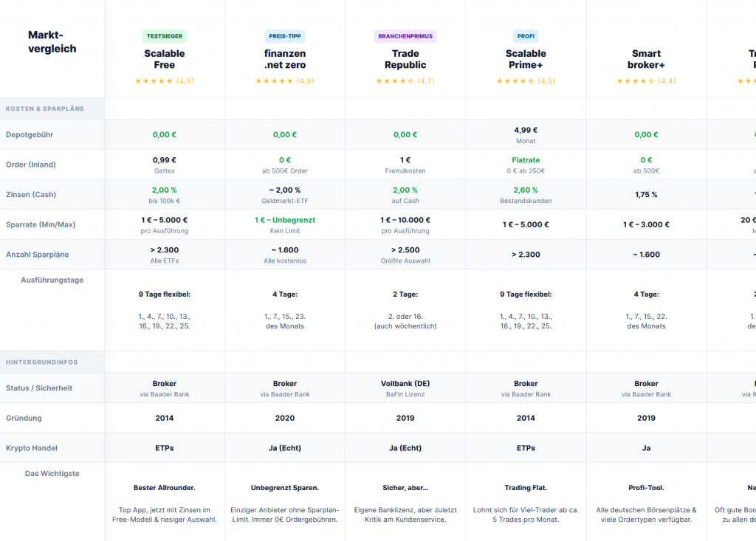This screenshot has height=541, width=756.
Task: Click Trade Republic's 4,7 star rating
Action: coord(405,81)
